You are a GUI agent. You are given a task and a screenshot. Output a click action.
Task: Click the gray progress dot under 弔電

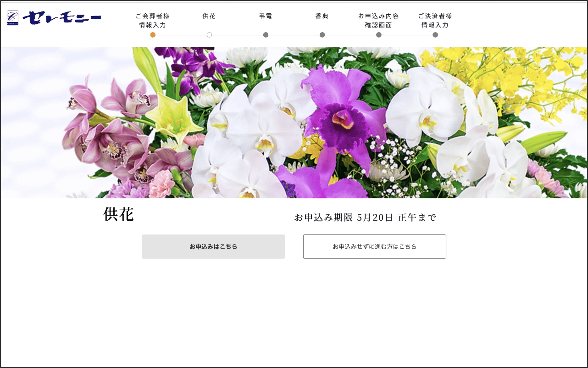point(266,35)
